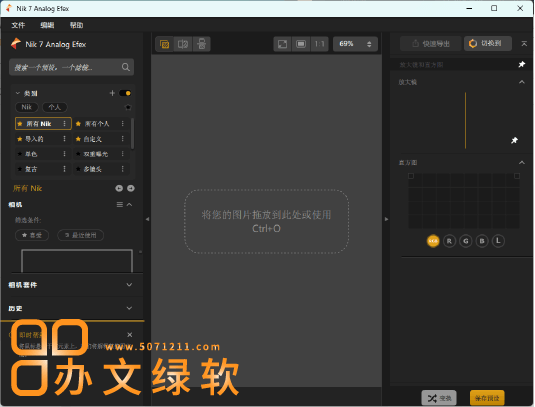535x407 pixels.
Task: Close the 即时帮助 tip panel
Action: tap(130, 335)
